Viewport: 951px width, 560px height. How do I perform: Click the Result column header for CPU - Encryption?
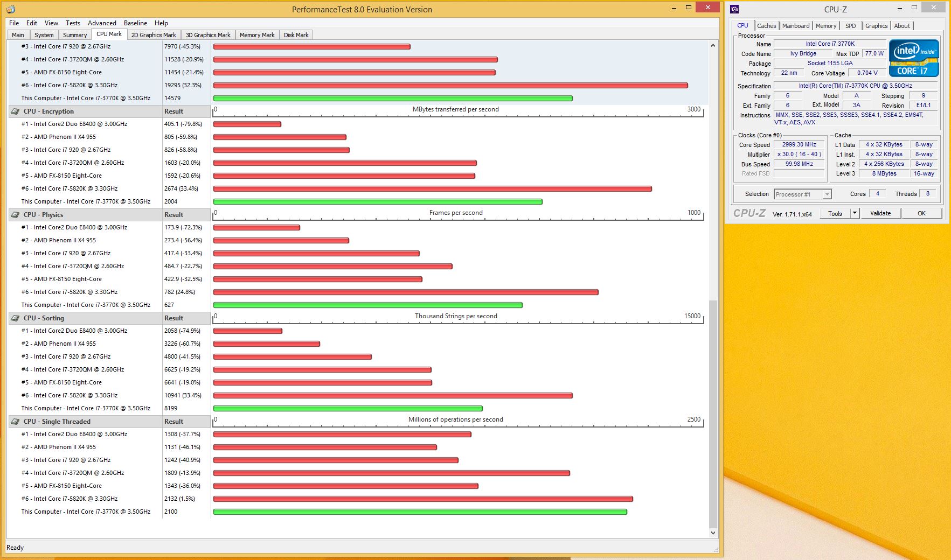point(186,111)
